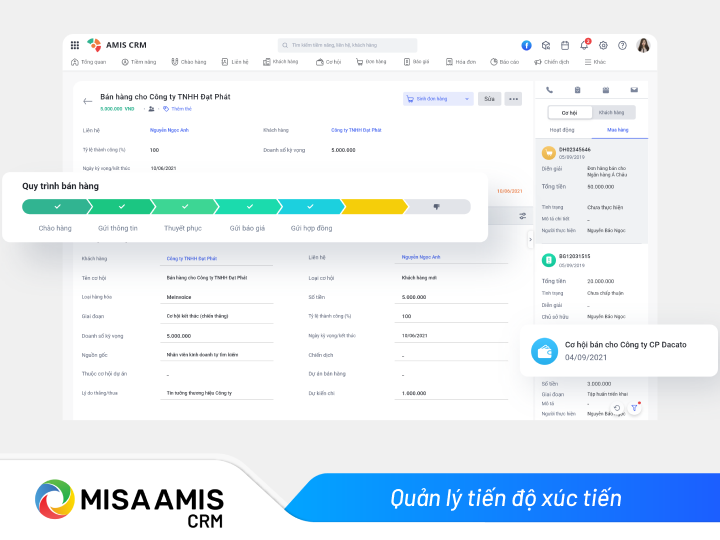Click the people icon under the title
The height and width of the screenshot is (540, 720).
coord(151,109)
